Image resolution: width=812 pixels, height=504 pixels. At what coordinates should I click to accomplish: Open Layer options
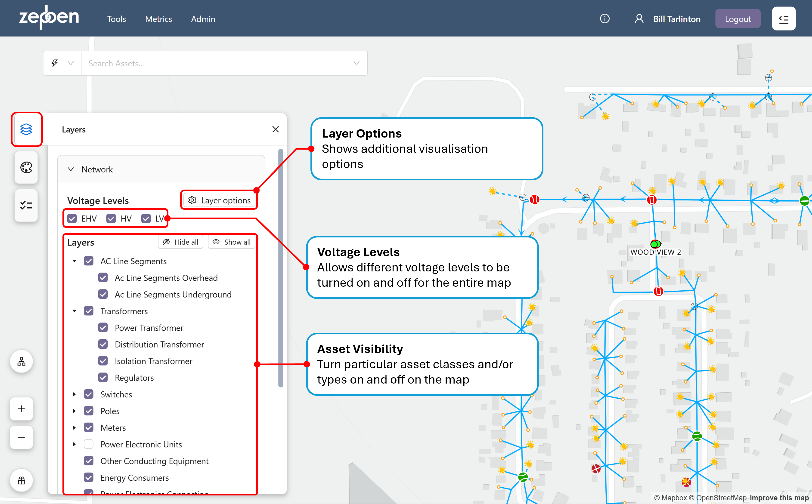pyautogui.click(x=219, y=200)
